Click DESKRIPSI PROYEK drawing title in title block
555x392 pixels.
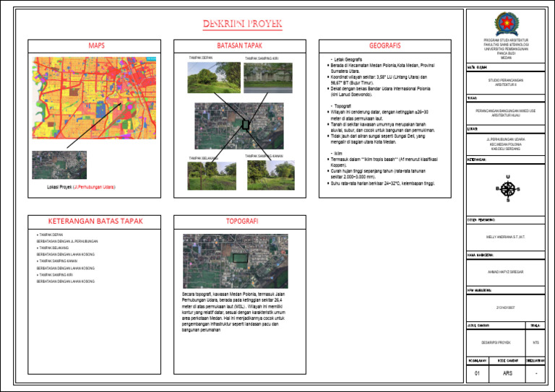pos(496,342)
